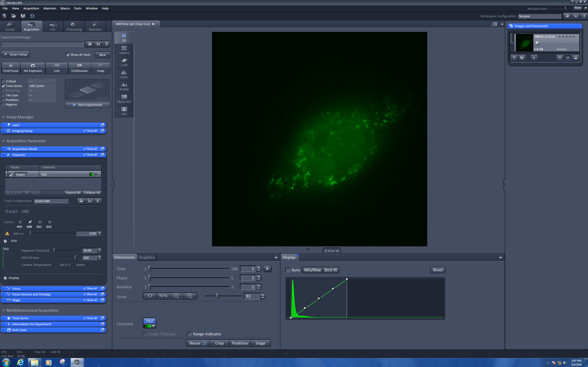Enable the Z-Stack checkbox

[3, 81]
